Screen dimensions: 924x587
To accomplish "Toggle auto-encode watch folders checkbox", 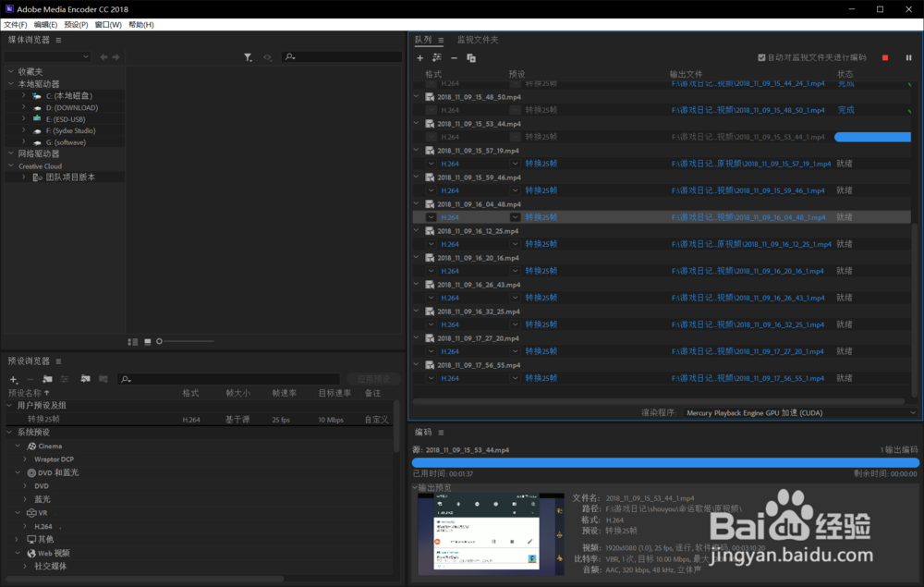I will tap(761, 57).
